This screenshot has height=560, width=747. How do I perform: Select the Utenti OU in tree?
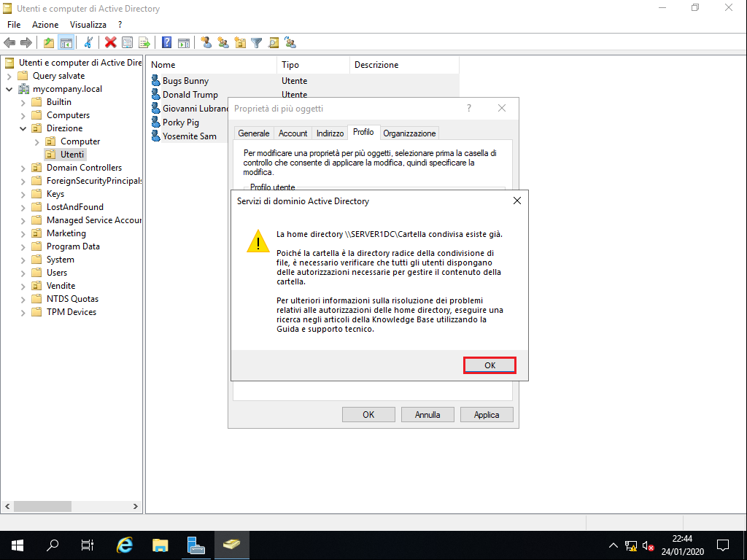72,155
